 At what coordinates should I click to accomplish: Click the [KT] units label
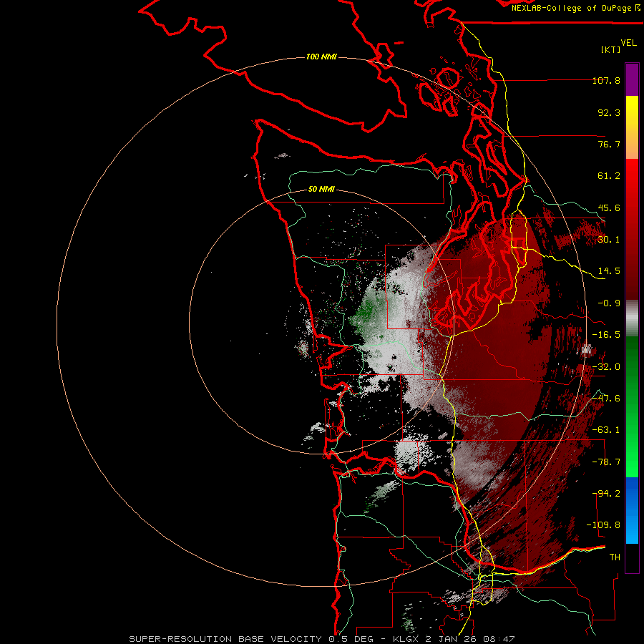point(611,49)
